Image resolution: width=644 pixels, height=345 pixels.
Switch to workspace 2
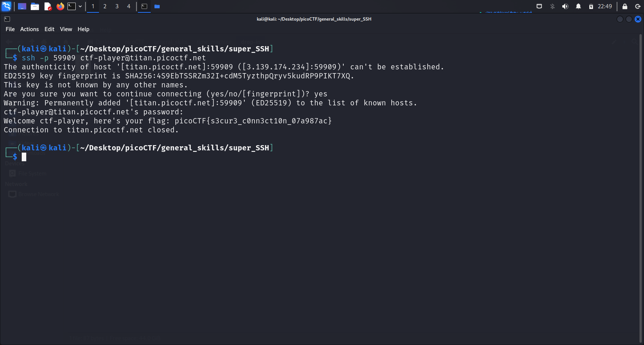coord(105,6)
